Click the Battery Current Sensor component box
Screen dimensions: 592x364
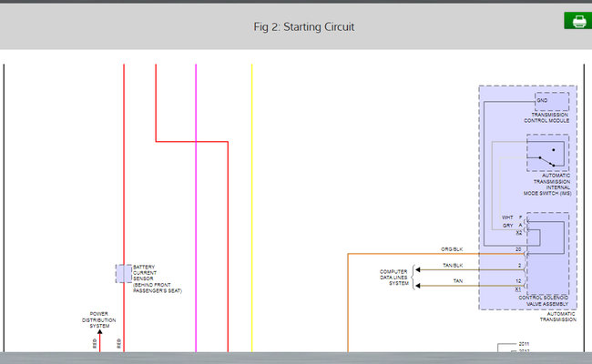point(124,274)
